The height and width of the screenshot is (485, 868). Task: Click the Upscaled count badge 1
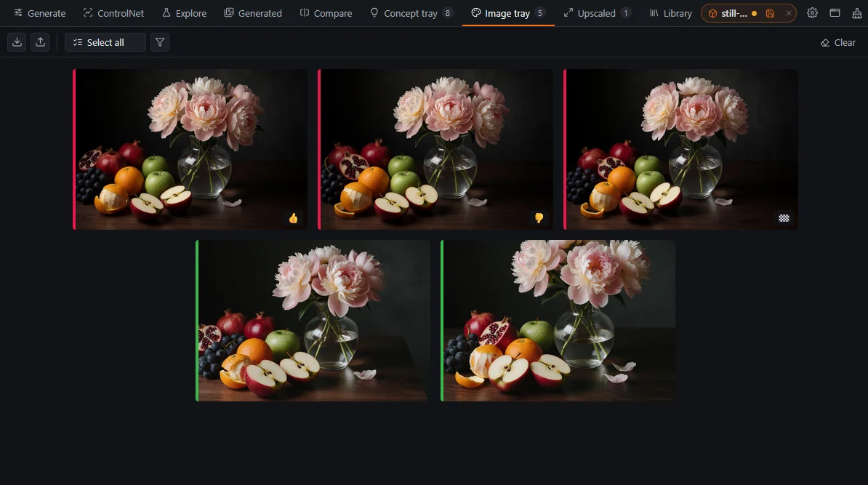(625, 13)
